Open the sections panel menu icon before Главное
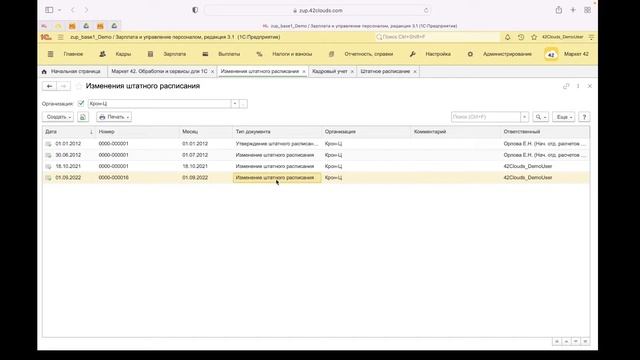Screen dimensions: 640x360 pos(51,54)
